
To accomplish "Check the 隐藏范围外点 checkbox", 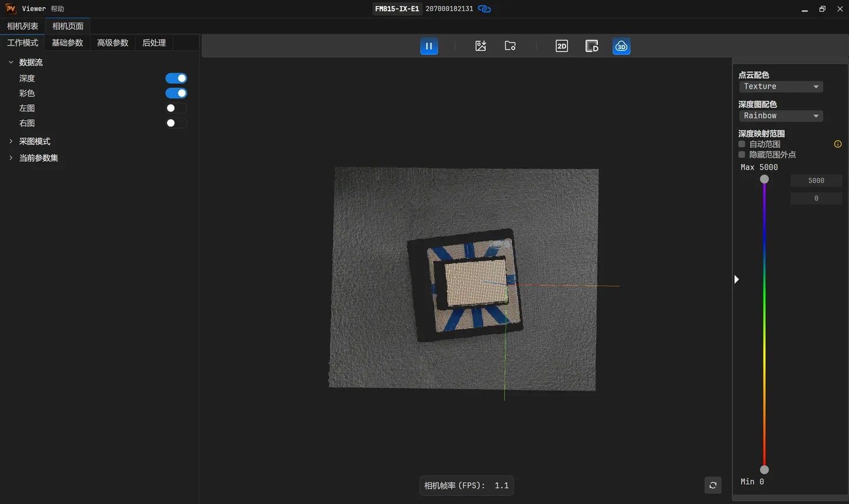I will (x=742, y=154).
